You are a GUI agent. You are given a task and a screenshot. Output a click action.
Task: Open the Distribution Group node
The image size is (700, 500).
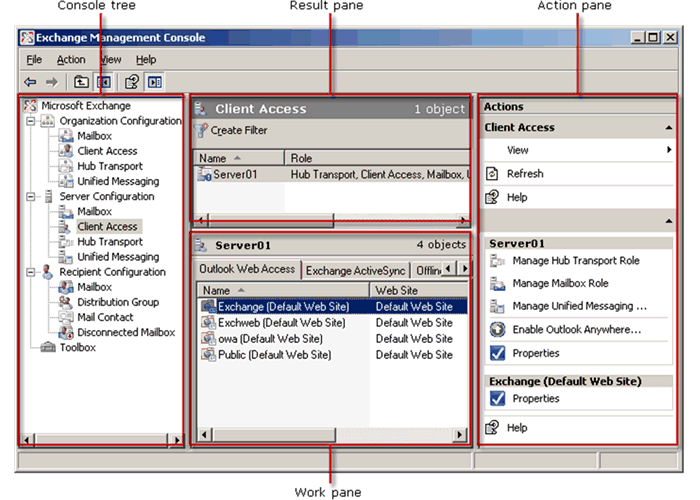point(118,302)
